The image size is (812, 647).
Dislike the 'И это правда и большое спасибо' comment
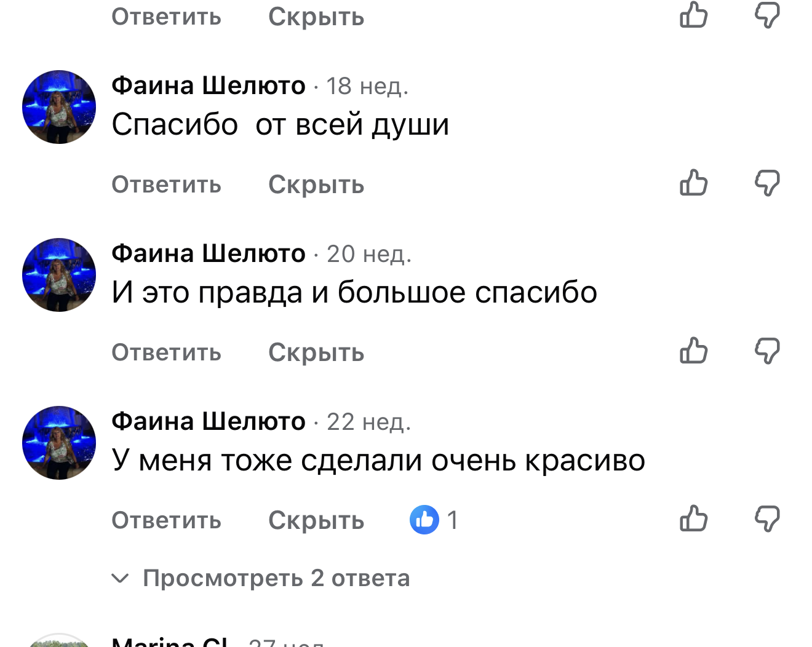click(x=767, y=351)
